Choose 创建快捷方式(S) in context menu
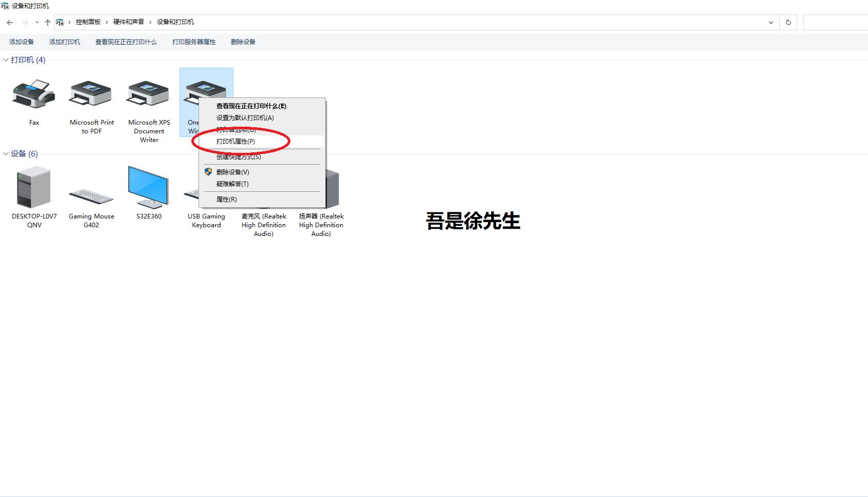The image size is (868, 497). (262, 157)
